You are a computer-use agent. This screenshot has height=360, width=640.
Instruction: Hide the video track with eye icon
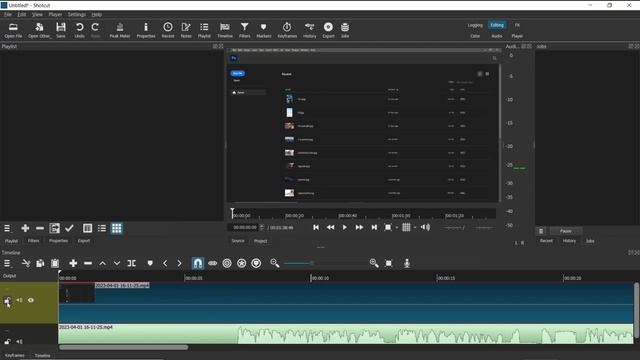click(x=31, y=300)
